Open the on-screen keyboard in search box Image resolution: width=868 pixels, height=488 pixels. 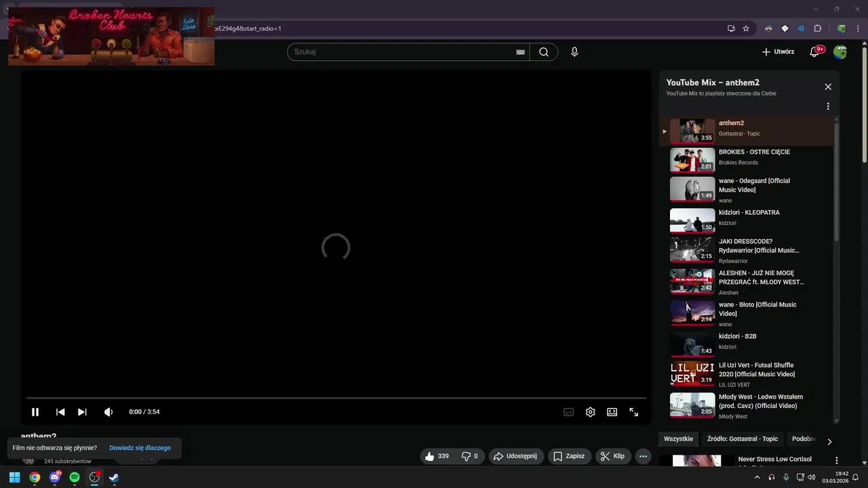521,52
